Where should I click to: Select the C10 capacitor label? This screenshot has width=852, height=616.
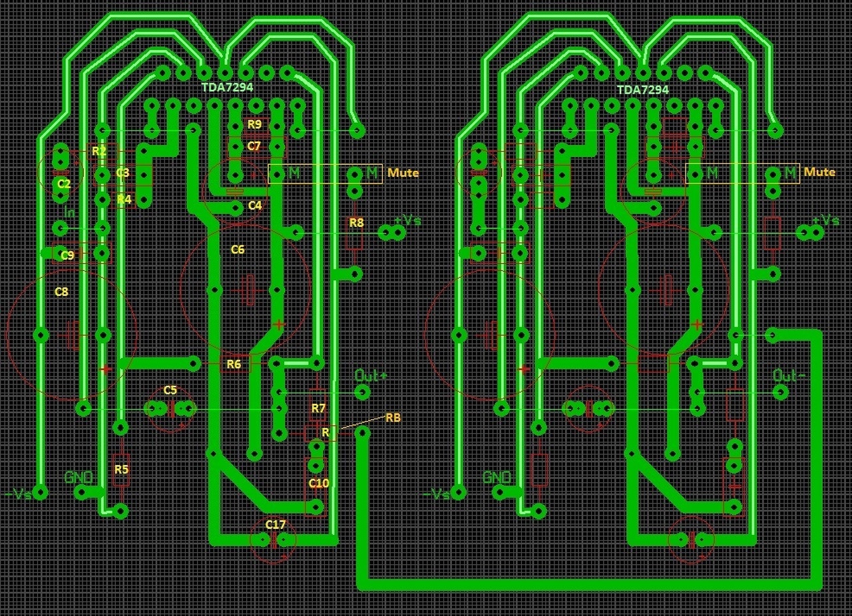[319, 483]
